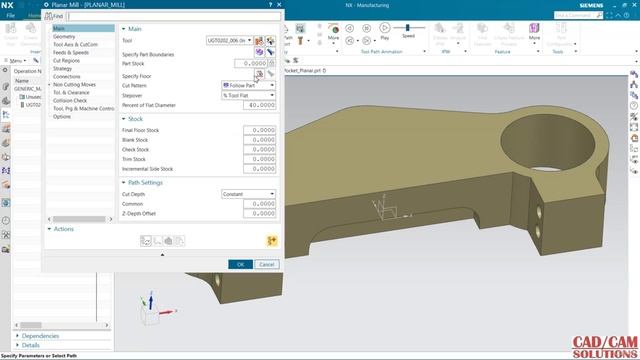The height and width of the screenshot is (360, 640).
Task: Select Collision Check in navigation list
Action: pyautogui.click(x=70, y=100)
